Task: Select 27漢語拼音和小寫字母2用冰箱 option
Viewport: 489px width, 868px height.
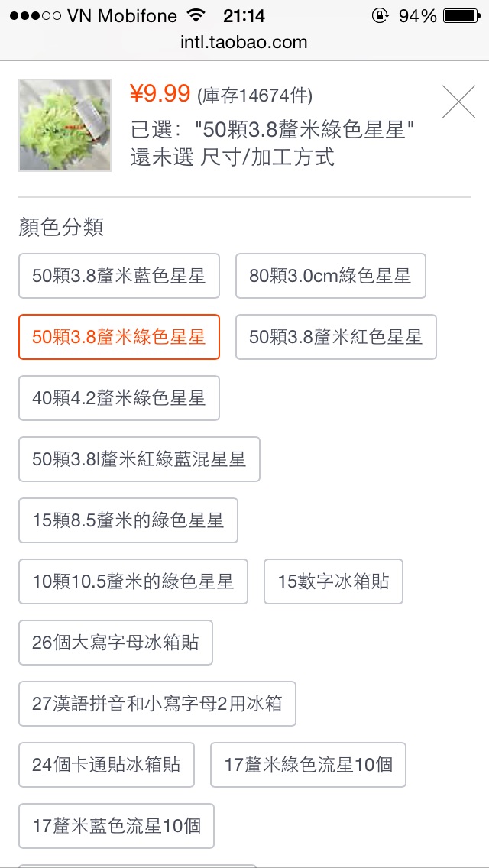Action: tap(157, 704)
